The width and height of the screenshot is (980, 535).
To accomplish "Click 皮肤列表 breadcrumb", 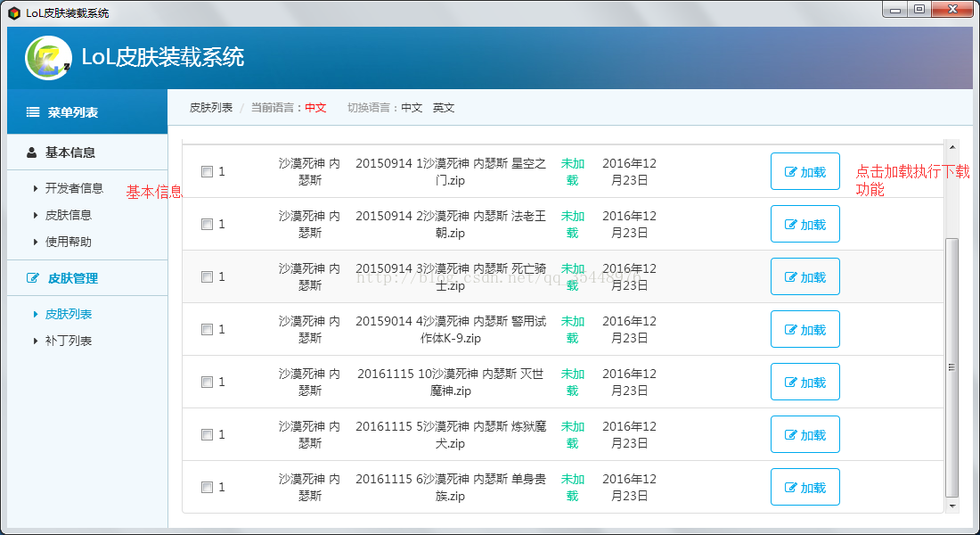I will 211,108.
